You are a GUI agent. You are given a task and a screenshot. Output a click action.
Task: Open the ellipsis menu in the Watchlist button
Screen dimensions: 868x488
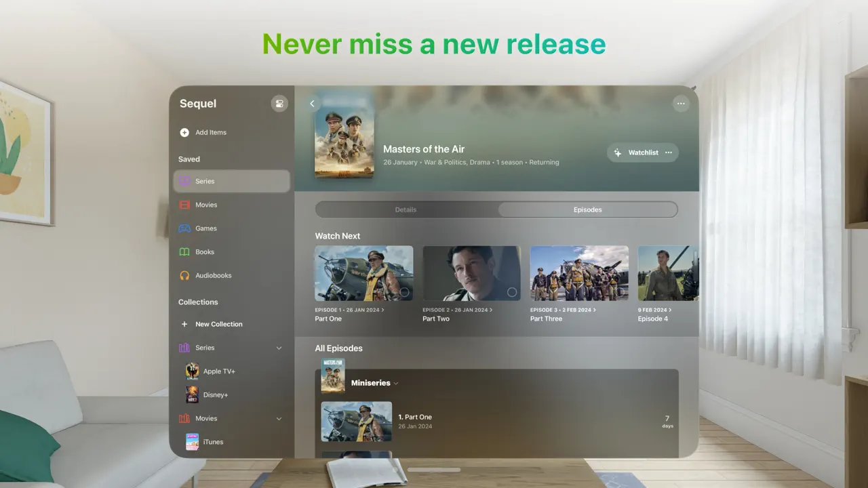(x=669, y=152)
